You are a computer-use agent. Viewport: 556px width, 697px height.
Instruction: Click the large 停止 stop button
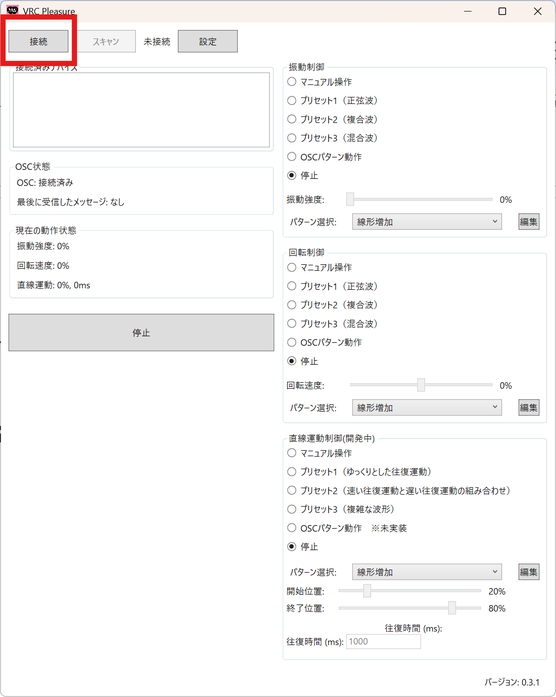tap(141, 332)
